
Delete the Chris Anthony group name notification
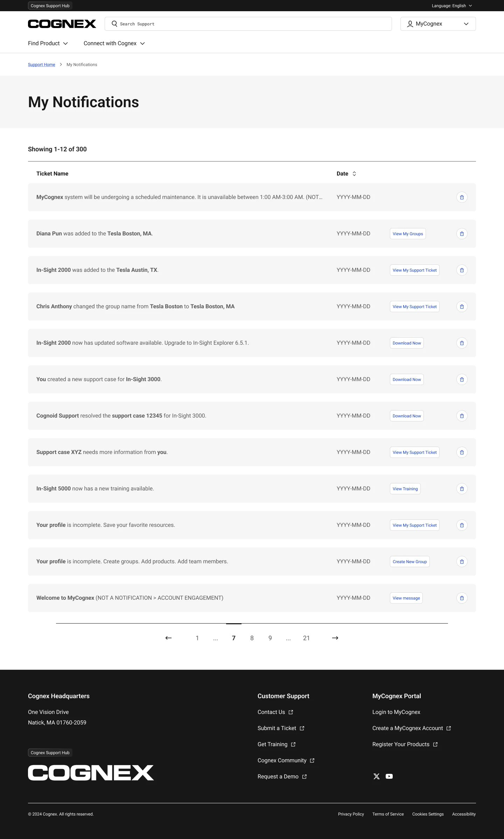coord(462,307)
